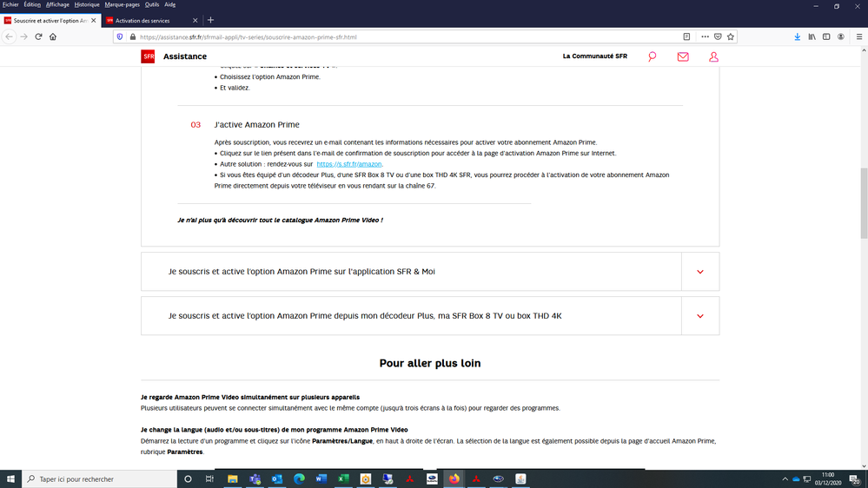Go to Firefox home page icon
Viewport: 868px width, 488px height.
click(x=53, y=37)
